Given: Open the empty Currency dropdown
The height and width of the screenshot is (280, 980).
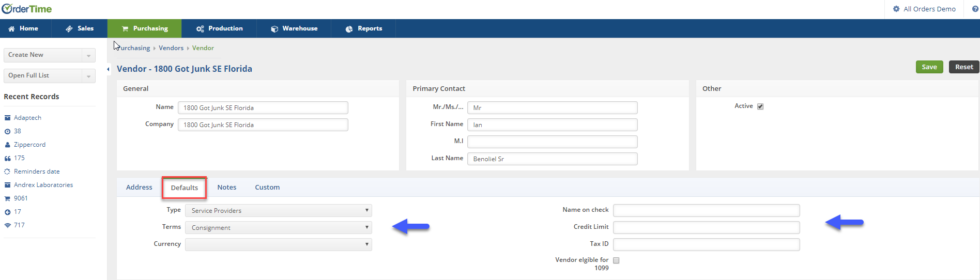Looking at the screenshot, I should 279,244.
